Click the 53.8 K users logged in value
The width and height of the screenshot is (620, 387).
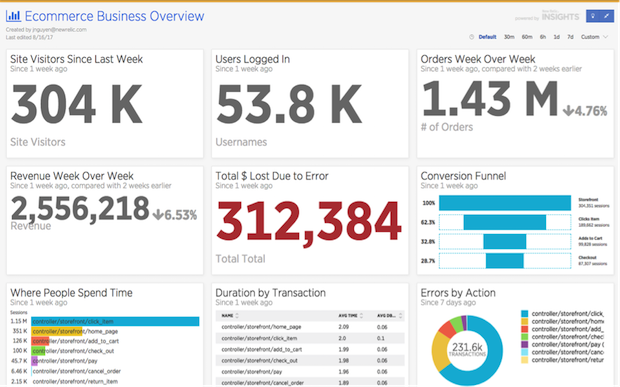click(289, 104)
